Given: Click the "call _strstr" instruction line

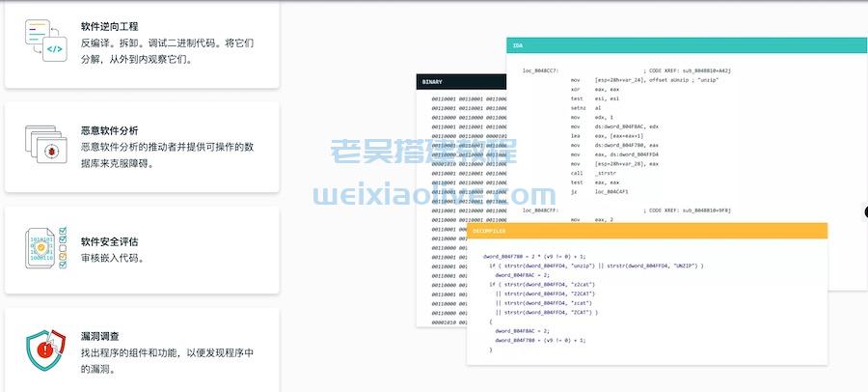Looking at the screenshot, I should pos(593,174).
